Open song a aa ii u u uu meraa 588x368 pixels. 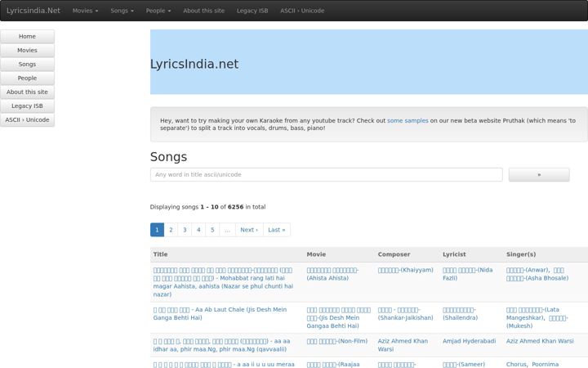click(224, 364)
